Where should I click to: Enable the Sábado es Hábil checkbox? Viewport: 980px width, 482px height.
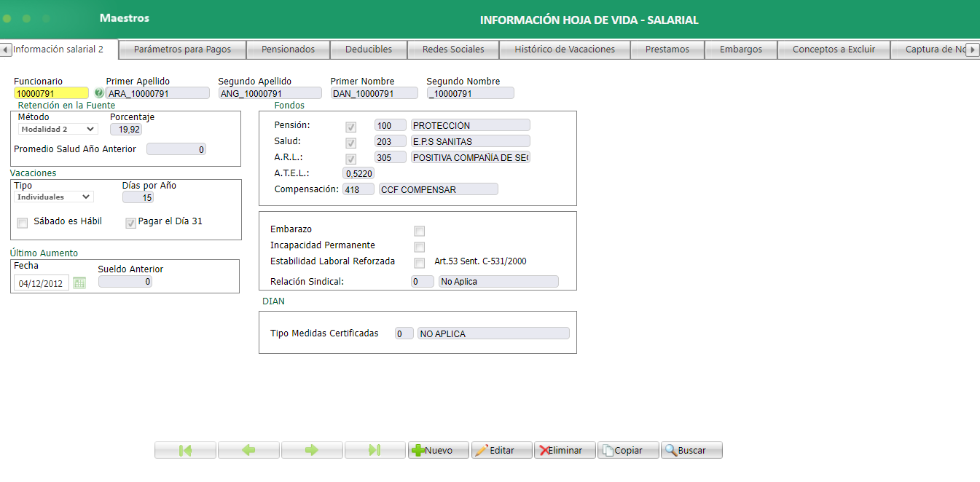(x=22, y=223)
